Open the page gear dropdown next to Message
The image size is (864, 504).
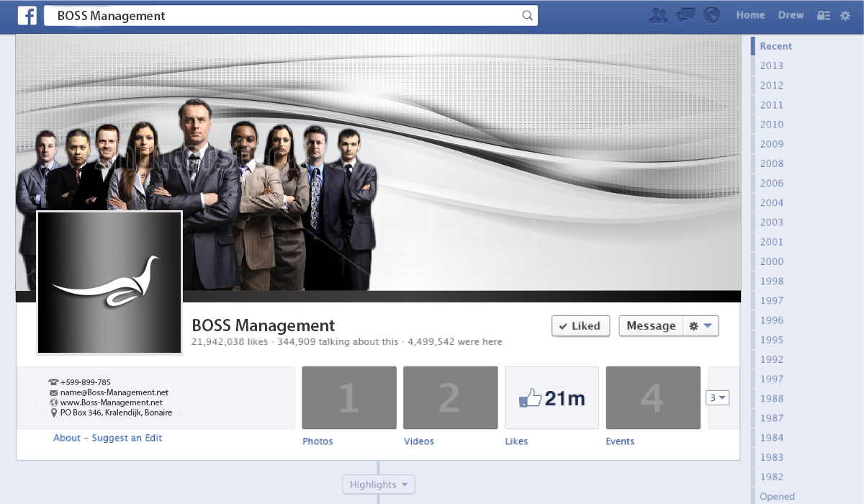click(x=701, y=326)
